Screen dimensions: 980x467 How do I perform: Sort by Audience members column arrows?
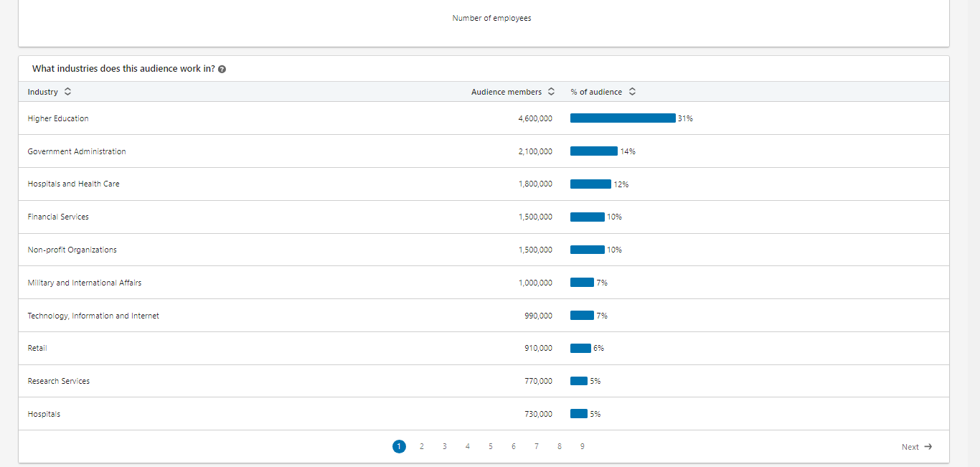click(551, 92)
